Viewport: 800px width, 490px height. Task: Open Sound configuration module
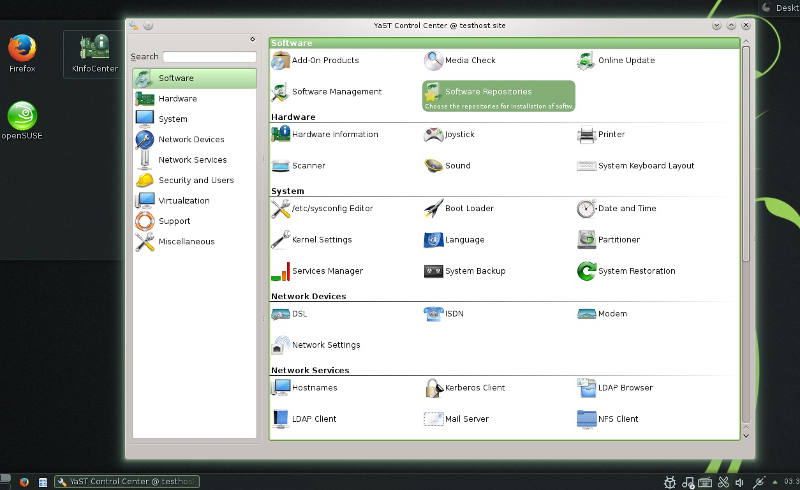click(447, 166)
